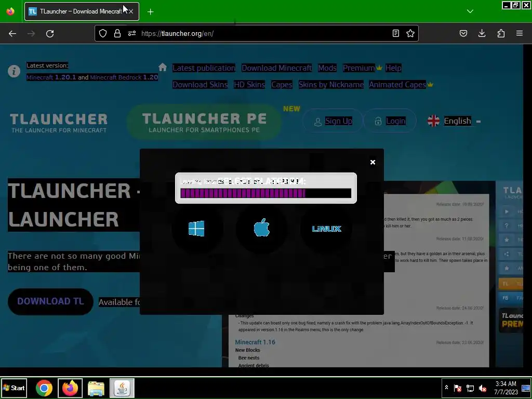Select the Apple macOS platform icon
This screenshot has width=532, height=399.
(x=262, y=228)
